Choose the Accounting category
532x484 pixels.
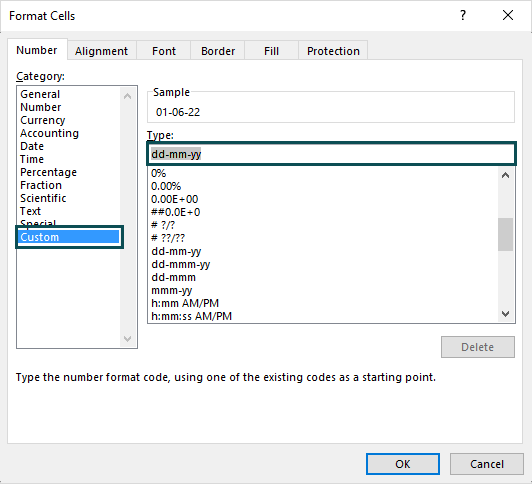coord(69,133)
